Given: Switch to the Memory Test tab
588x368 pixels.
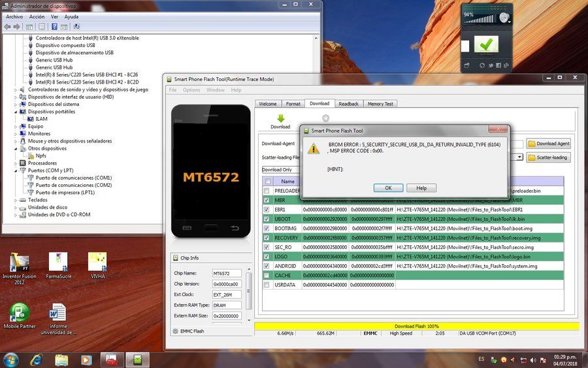Looking at the screenshot, I should click(x=380, y=104).
